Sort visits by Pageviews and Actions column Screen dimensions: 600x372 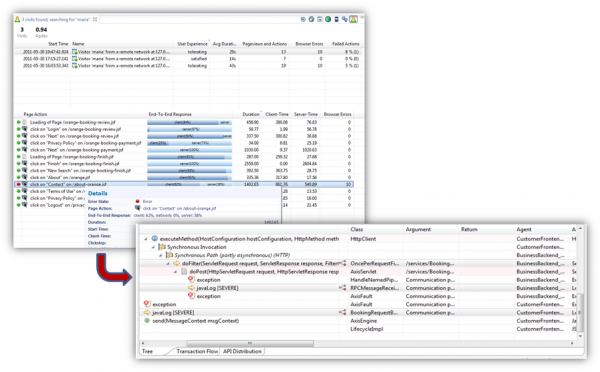(264, 44)
